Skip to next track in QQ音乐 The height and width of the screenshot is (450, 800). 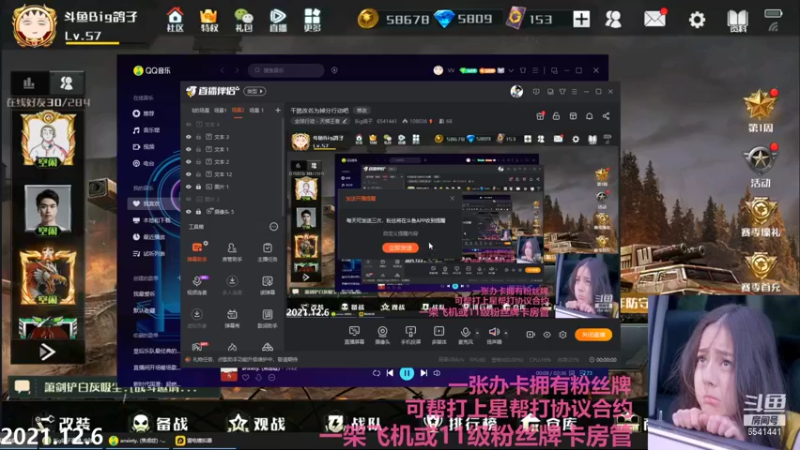423,373
